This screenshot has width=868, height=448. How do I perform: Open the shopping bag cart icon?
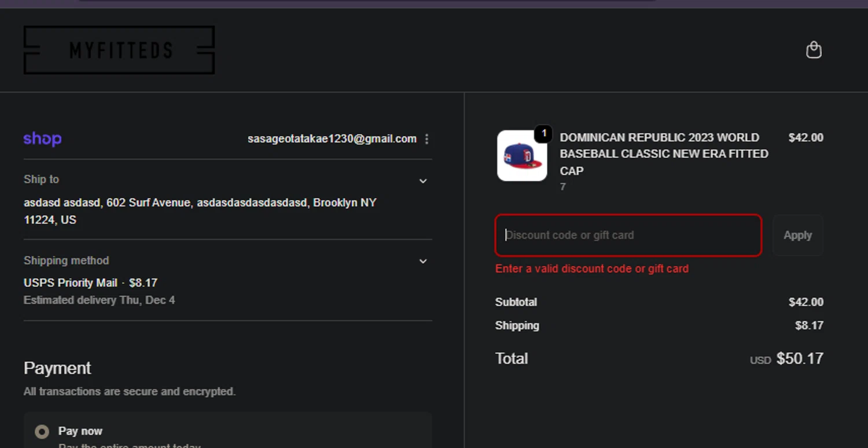tap(814, 50)
